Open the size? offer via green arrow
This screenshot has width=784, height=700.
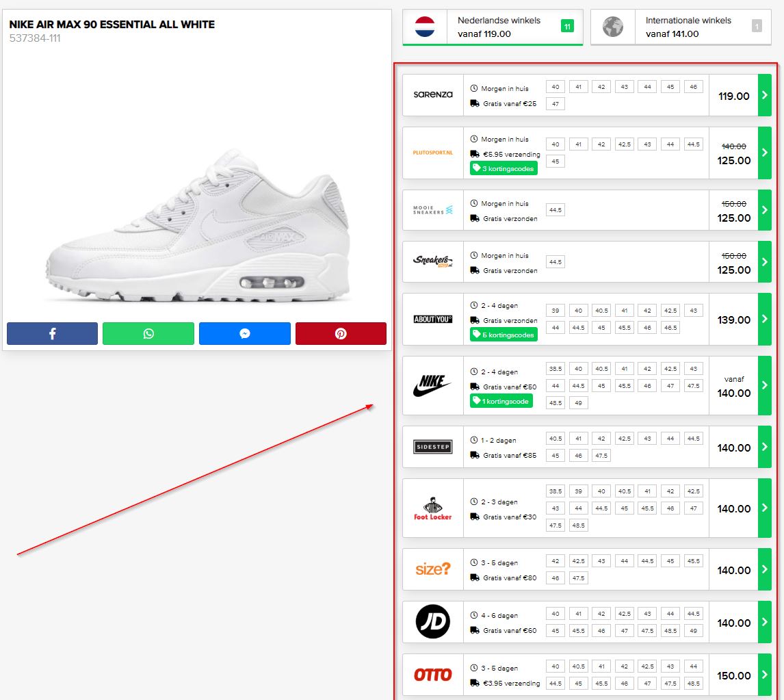(x=764, y=569)
